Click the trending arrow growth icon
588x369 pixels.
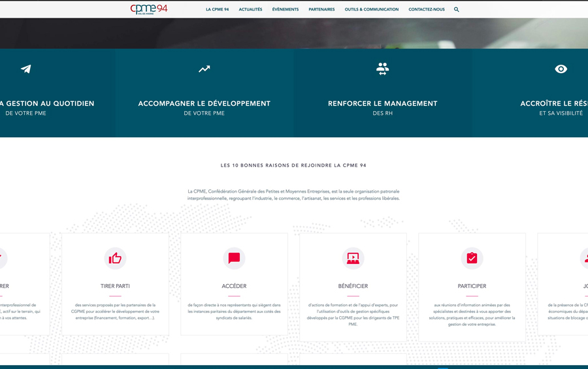(x=204, y=69)
